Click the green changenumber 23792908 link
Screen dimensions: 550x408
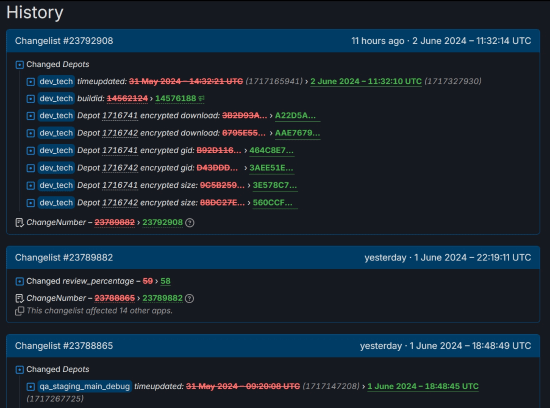click(162, 222)
